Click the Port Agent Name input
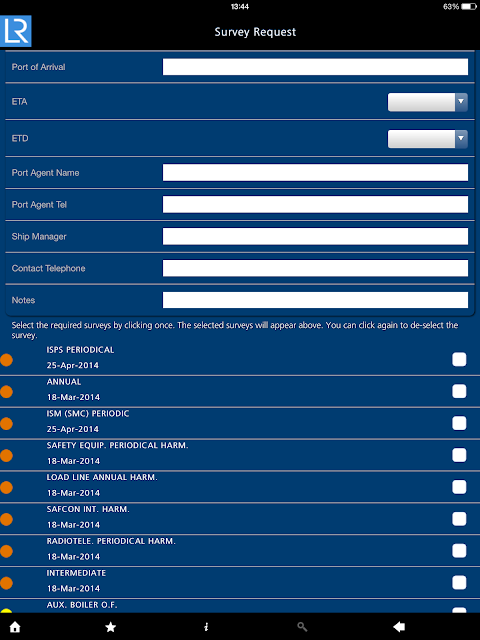This screenshot has width=480, height=640. click(x=315, y=173)
